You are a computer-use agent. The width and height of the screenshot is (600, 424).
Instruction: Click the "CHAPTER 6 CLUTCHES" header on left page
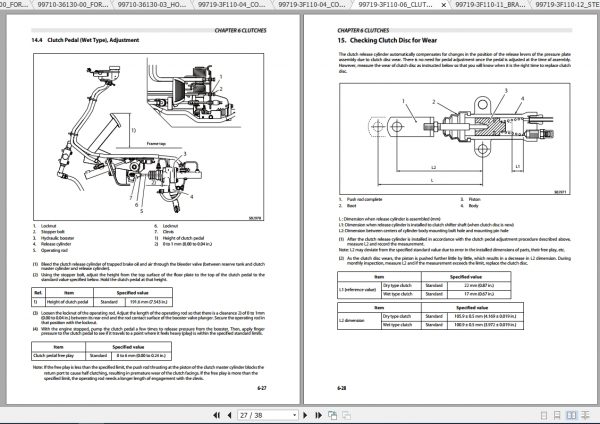(x=240, y=30)
